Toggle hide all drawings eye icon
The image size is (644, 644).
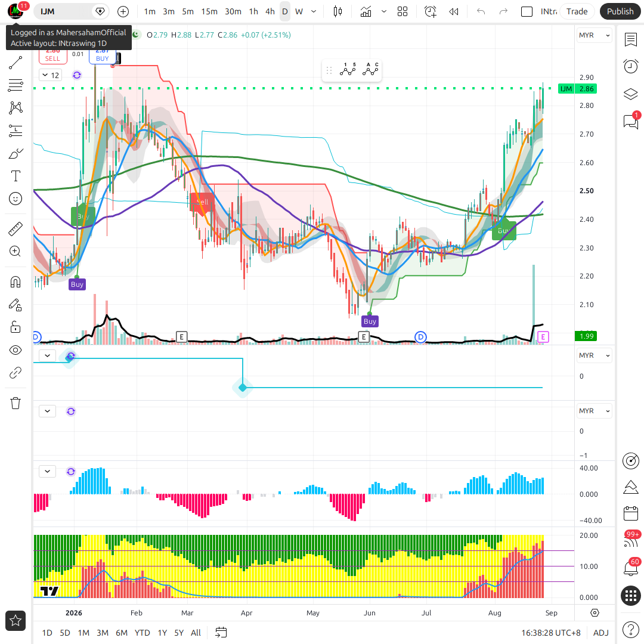(16, 351)
